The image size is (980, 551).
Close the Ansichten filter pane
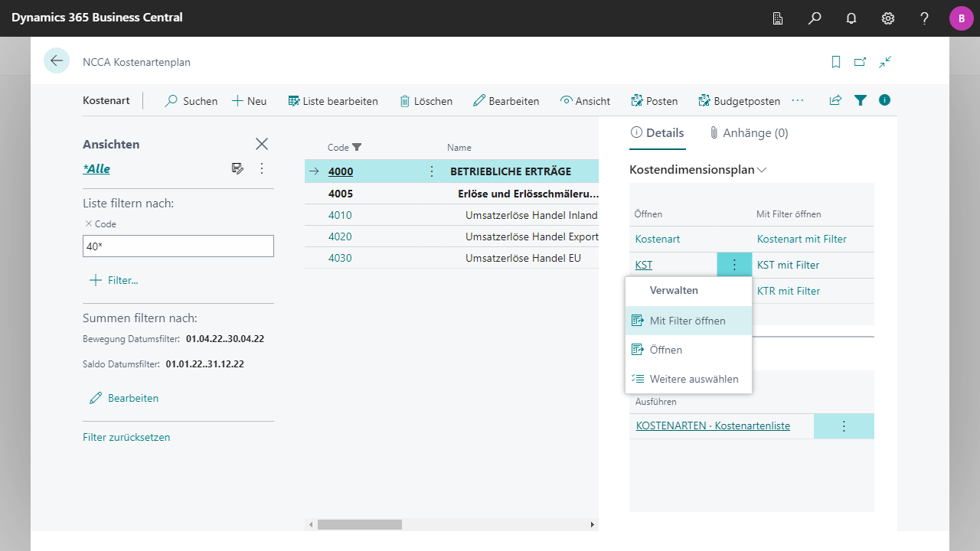click(x=262, y=144)
